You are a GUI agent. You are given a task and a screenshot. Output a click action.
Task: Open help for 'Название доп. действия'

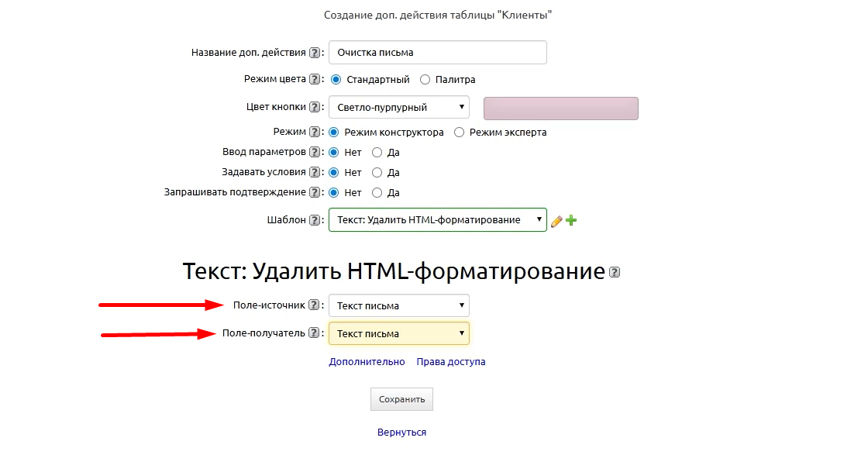pos(313,52)
